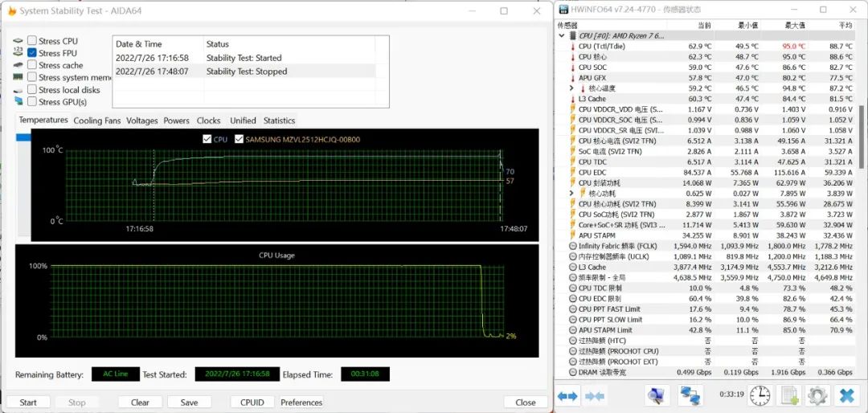Viewport: 868px width, 413px height.
Task: Open the HWiNFO monitor magnifier icon
Action: coord(657,395)
